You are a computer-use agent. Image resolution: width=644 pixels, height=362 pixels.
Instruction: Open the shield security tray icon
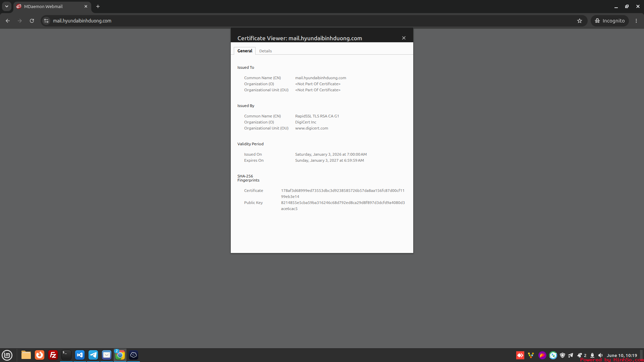(x=562, y=355)
